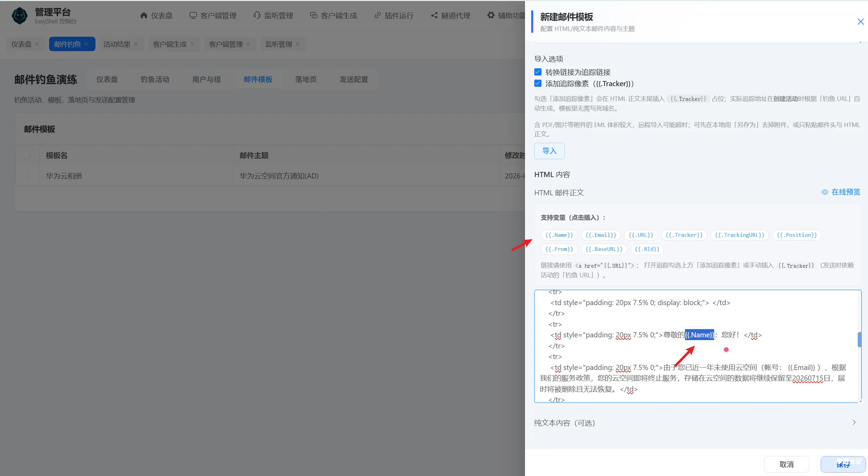868x476 pixels.
Task: Open the 客户端管理 menu
Action: 213,15
